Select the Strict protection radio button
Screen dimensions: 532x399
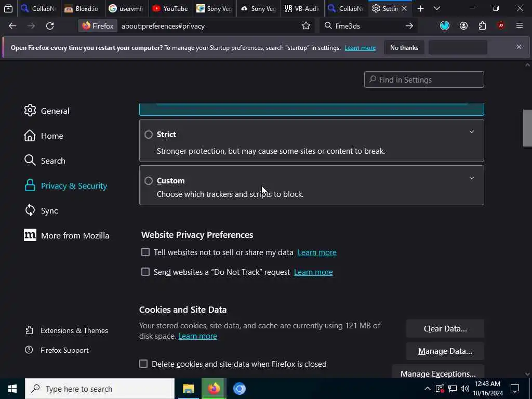click(x=149, y=135)
